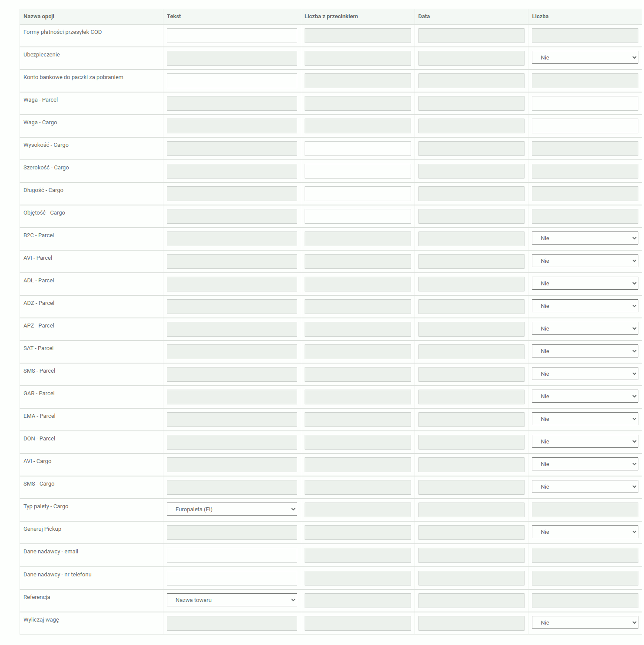Viewport: 644px width, 645px height.
Task: Open the GAR - Parcel dropdown
Action: click(x=584, y=396)
